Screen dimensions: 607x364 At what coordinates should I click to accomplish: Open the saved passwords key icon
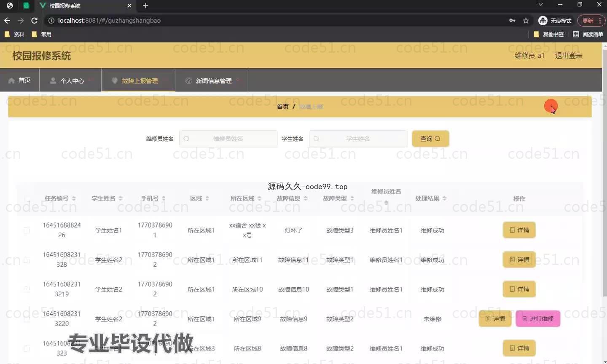coord(512,20)
